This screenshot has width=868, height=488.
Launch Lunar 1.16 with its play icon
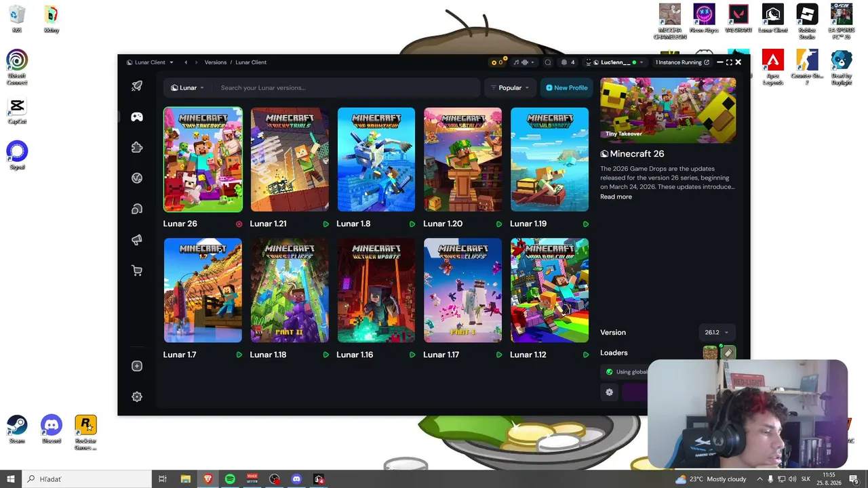pos(412,354)
